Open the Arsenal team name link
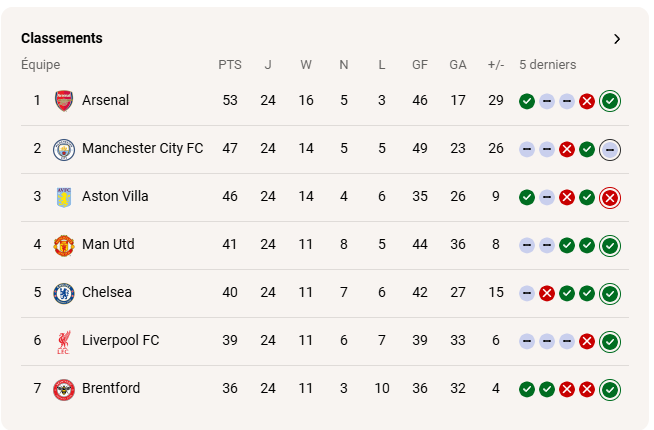This screenshot has height=430, width=654. click(105, 100)
